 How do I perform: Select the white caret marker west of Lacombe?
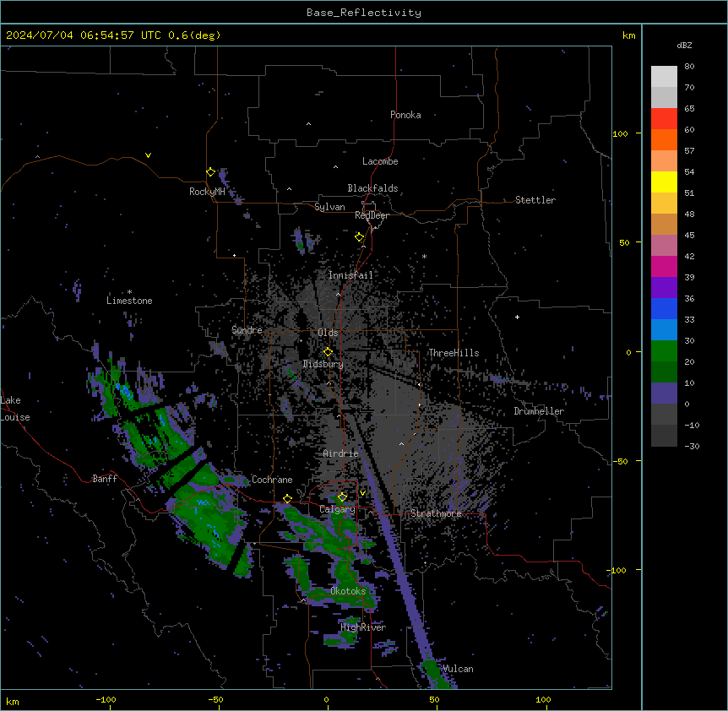point(335,167)
